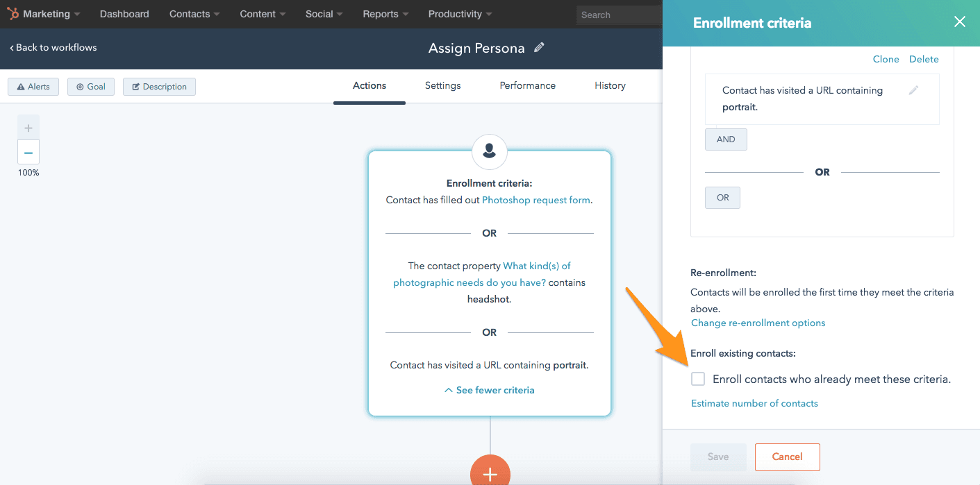Expand the Reports navigation dropdown

coord(385,14)
